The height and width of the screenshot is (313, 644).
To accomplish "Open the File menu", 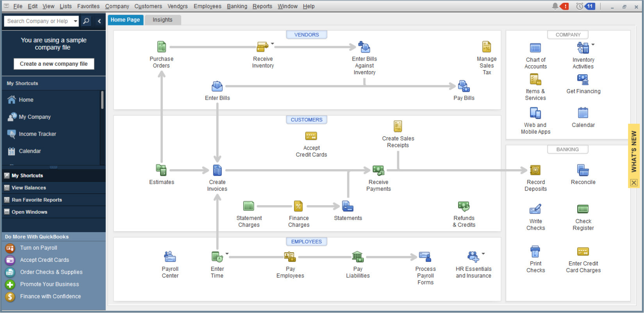I will click(18, 6).
